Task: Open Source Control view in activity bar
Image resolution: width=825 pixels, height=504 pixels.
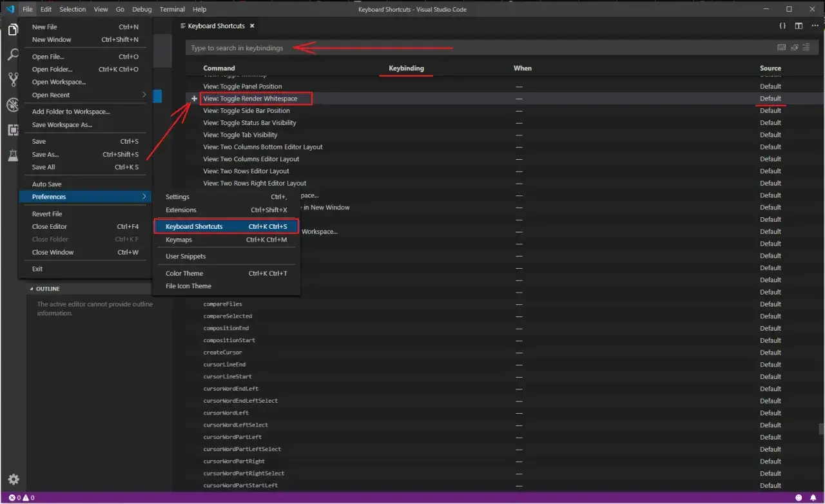Action: point(13,80)
